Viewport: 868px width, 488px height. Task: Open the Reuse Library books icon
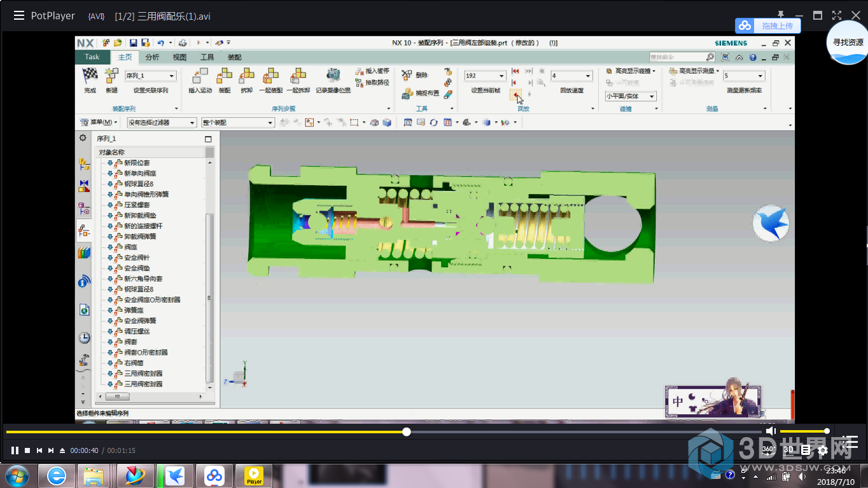pyautogui.click(x=84, y=253)
